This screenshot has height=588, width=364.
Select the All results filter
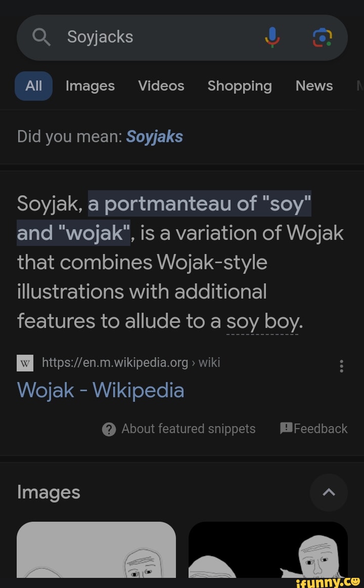tap(33, 86)
